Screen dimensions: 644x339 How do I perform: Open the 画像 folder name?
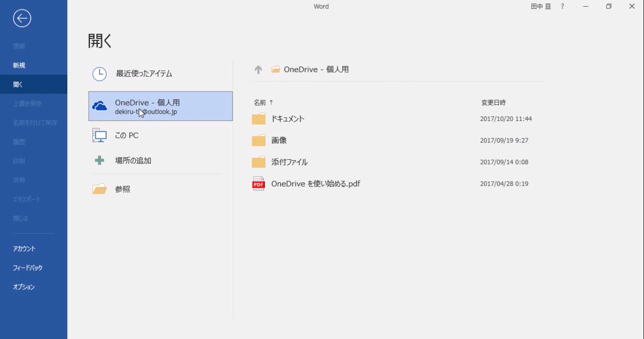tap(279, 141)
